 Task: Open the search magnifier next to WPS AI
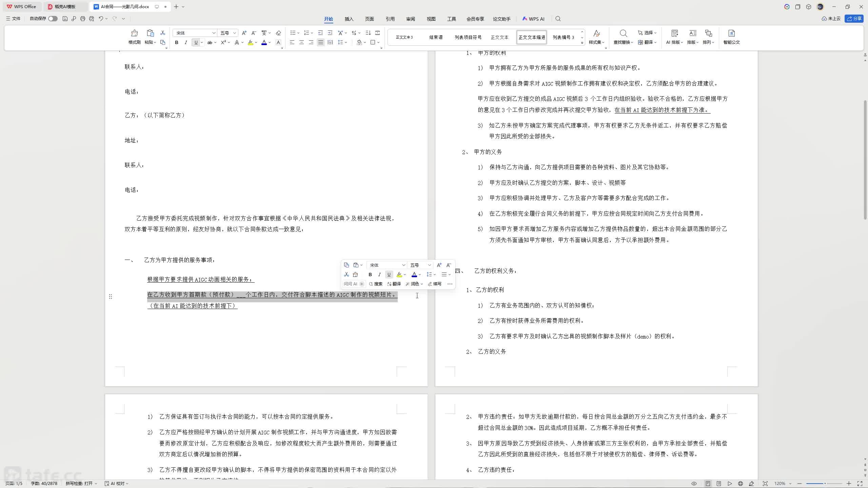[558, 19]
